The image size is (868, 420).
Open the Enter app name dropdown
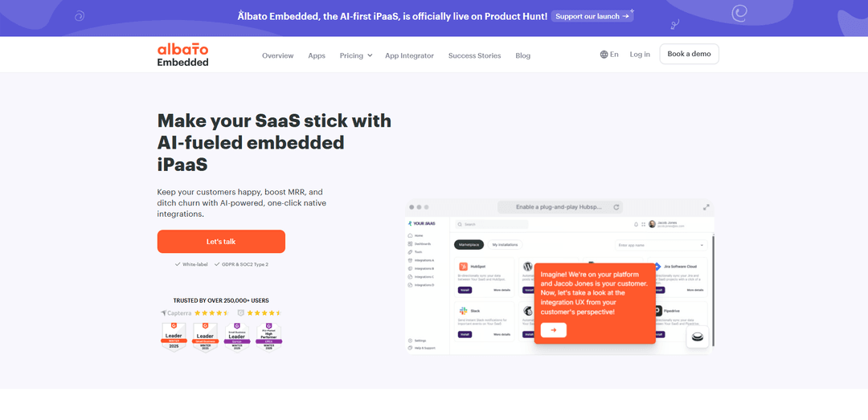[x=661, y=245]
